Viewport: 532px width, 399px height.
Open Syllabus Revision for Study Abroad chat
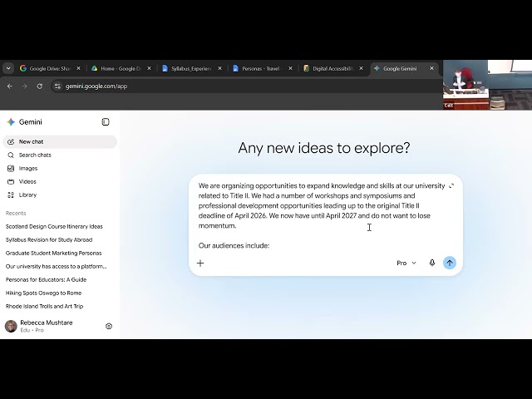pyautogui.click(x=49, y=239)
